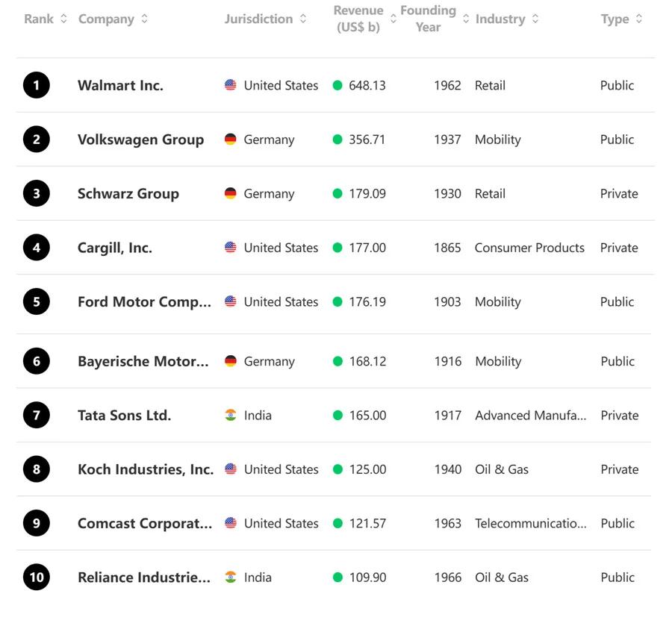Viewport: 672px width, 623px height.
Task: Sort by Jurisdiction using header arrows
Action: [303, 19]
